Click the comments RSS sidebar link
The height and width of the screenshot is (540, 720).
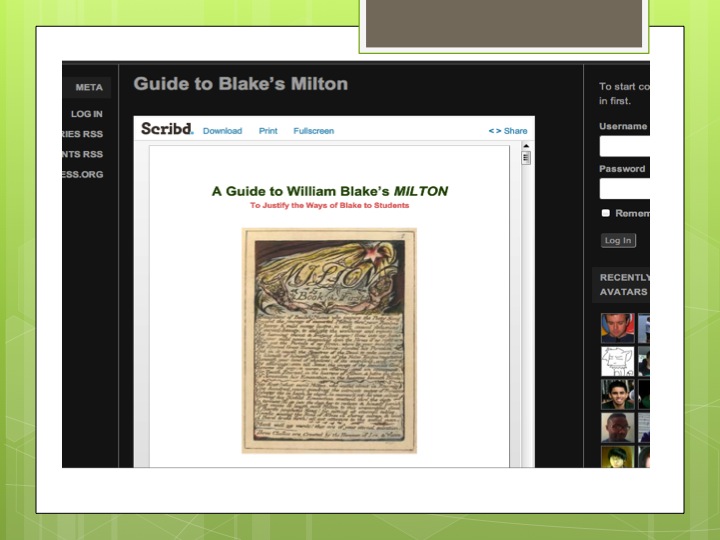83,154
